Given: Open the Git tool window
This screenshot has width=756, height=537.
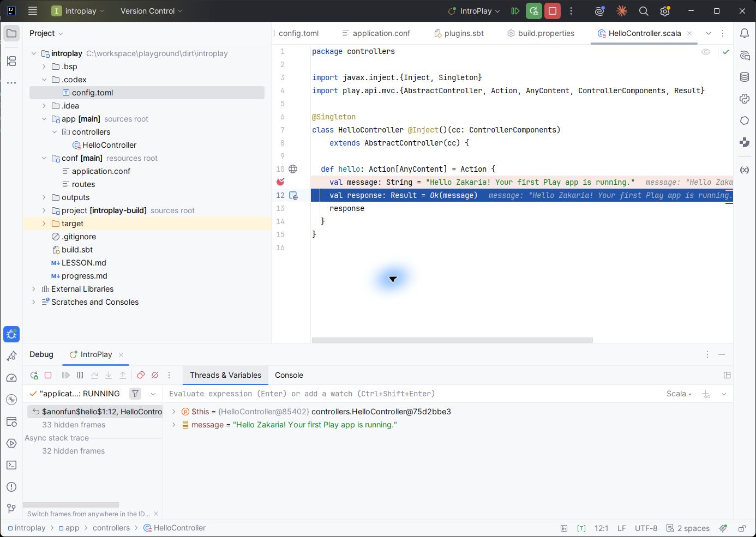Looking at the screenshot, I should pyautogui.click(x=11, y=509).
